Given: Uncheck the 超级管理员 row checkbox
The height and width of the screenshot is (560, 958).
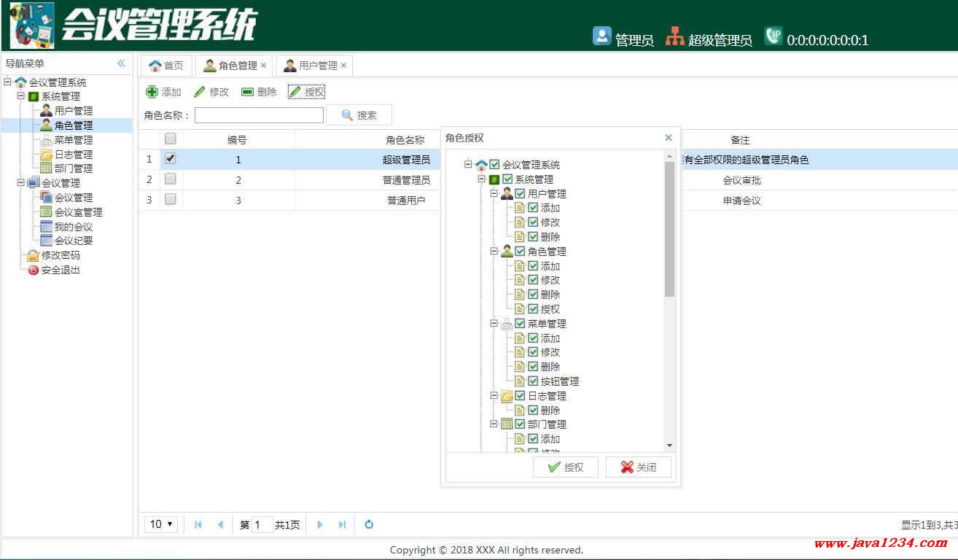Looking at the screenshot, I should click(171, 157).
